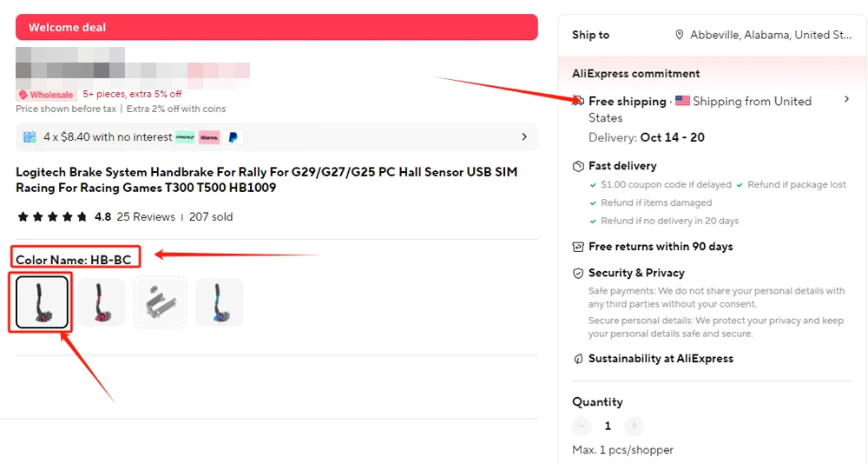Expand the shipping details chevron
The width and height of the screenshot is (868, 464).
[847, 100]
